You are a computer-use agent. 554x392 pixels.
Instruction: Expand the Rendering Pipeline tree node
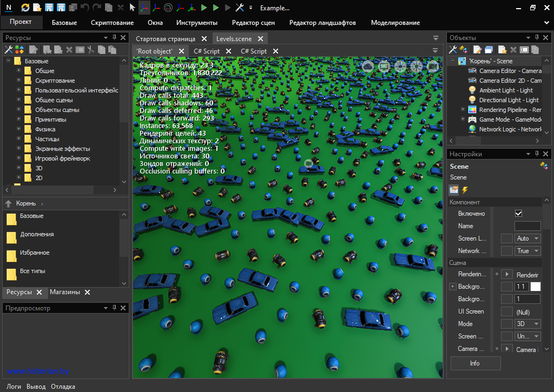point(463,110)
